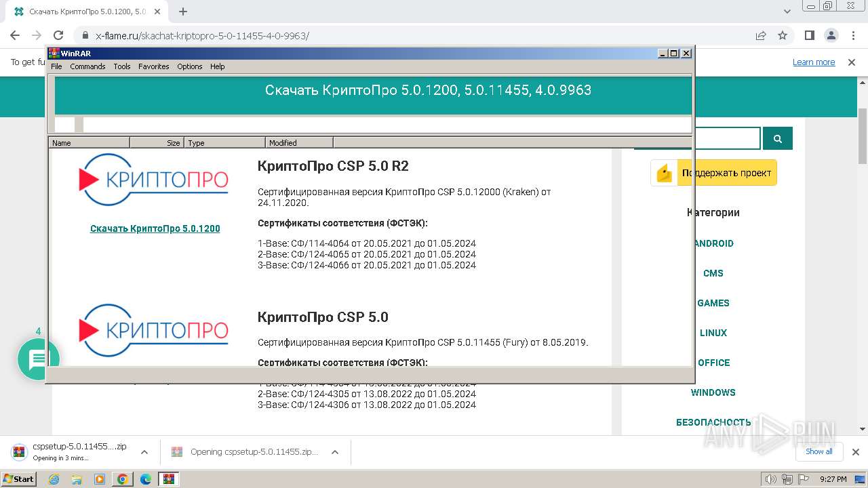Open the WINDOWS category
868x488 pixels.
(x=713, y=392)
